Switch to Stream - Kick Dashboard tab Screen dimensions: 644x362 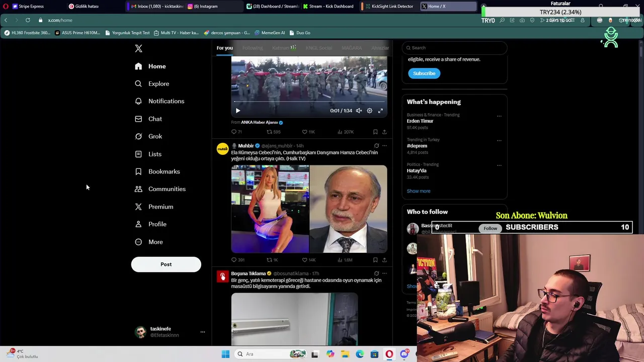click(x=328, y=6)
